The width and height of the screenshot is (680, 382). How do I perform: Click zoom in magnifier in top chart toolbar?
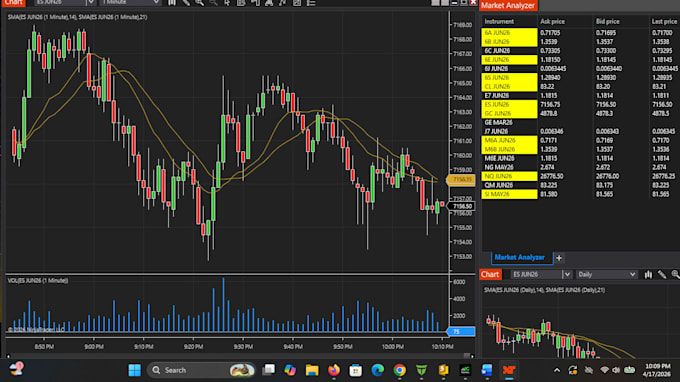199,3
